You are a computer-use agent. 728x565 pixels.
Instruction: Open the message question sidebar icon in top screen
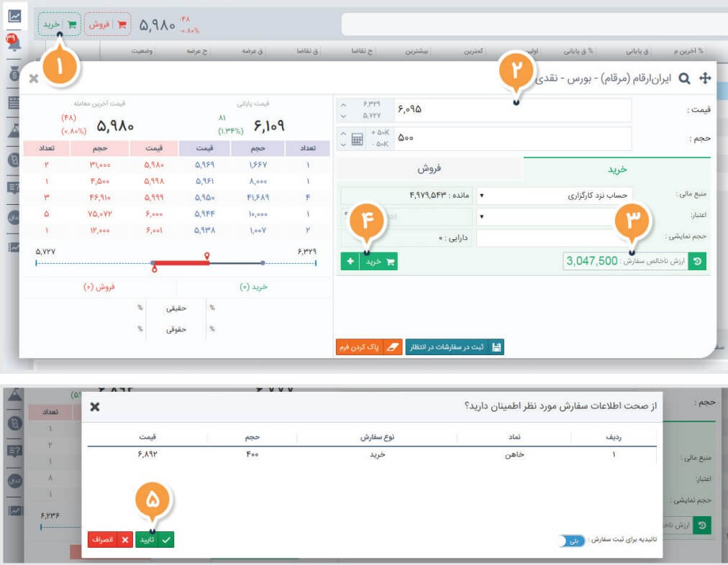point(14,188)
